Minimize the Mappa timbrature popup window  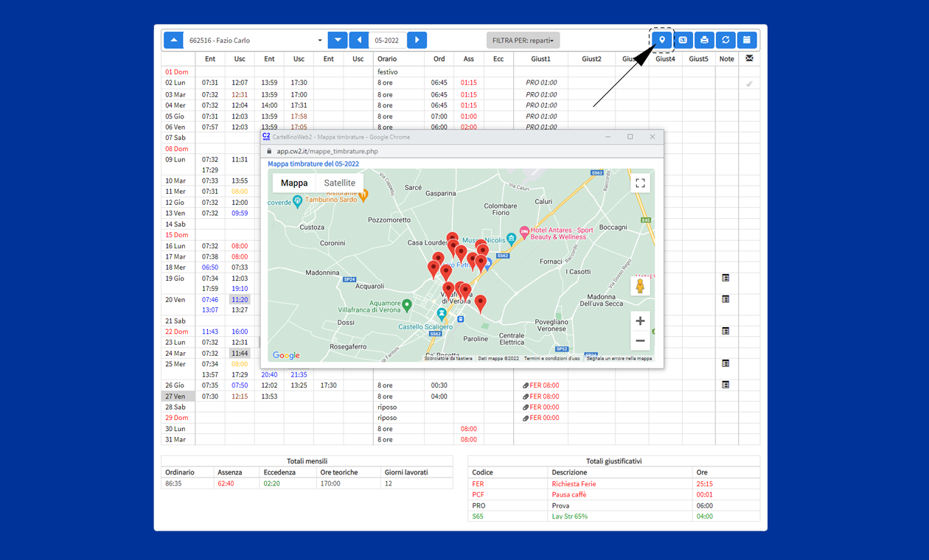coord(608,137)
